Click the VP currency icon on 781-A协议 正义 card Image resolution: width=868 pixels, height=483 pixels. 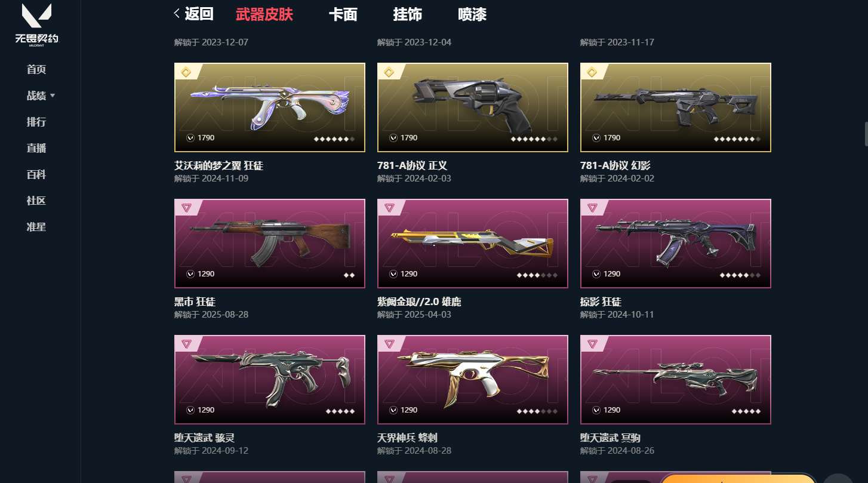tap(393, 138)
